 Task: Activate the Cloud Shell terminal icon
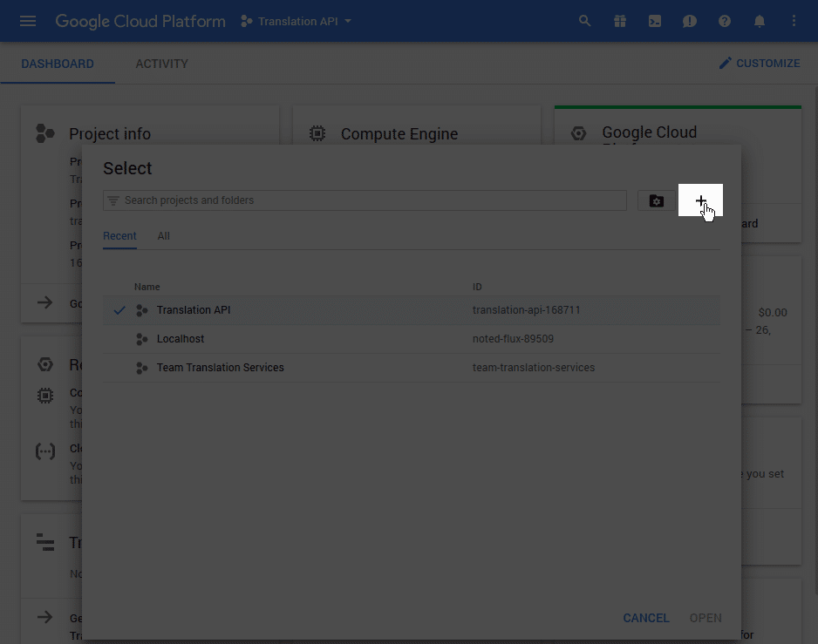(x=655, y=21)
